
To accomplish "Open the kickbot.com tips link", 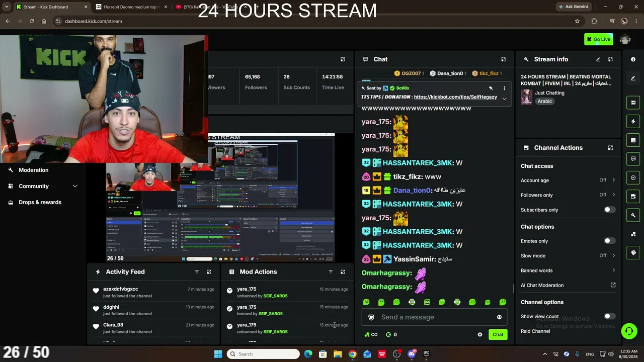I will tap(455, 97).
